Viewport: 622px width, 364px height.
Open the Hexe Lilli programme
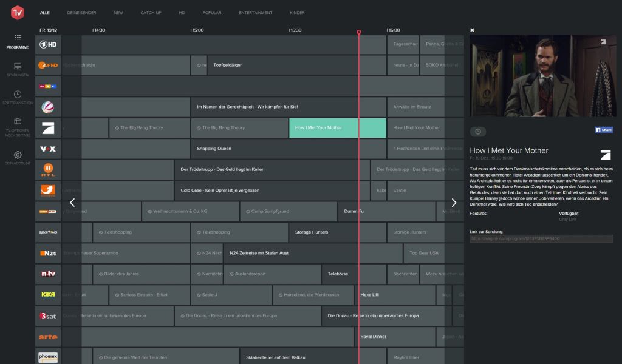point(395,295)
